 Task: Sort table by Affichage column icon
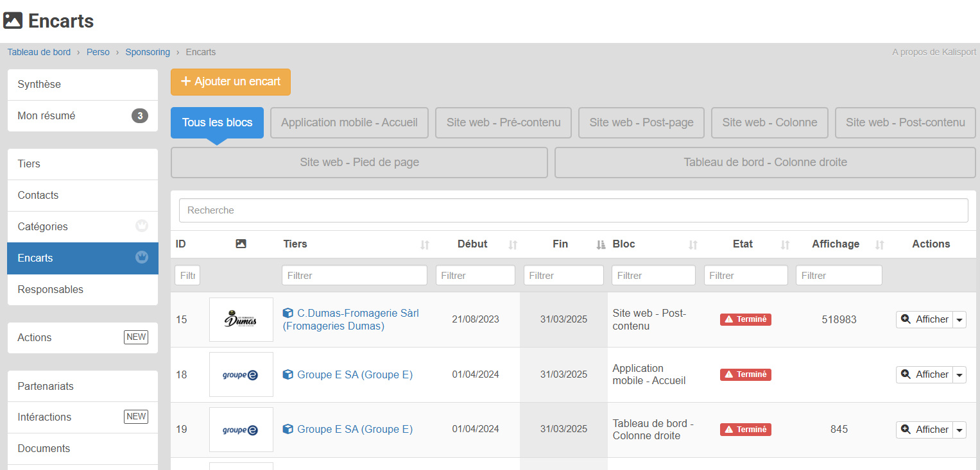coord(880,244)
